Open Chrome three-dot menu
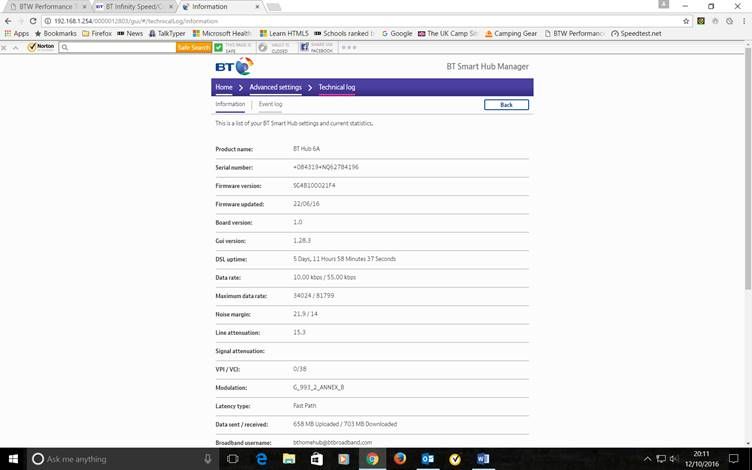This screenshot has width=752, height=470. (744, 21)
